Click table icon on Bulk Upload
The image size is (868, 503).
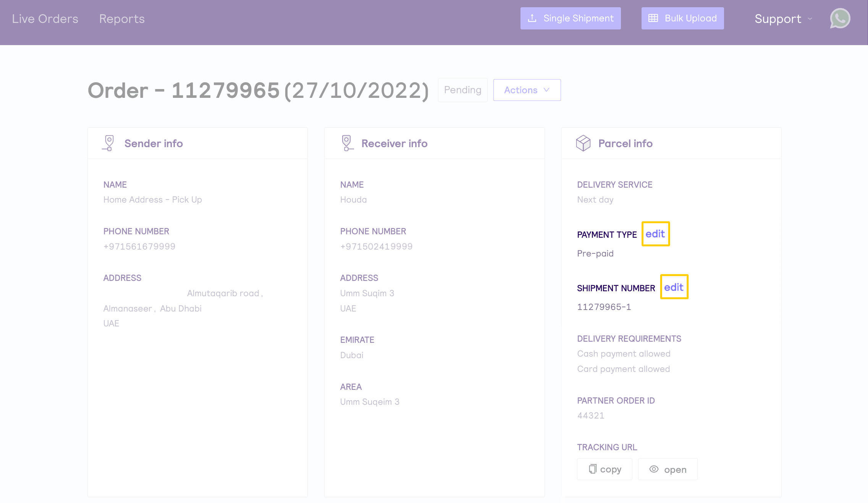pos(653,18)
